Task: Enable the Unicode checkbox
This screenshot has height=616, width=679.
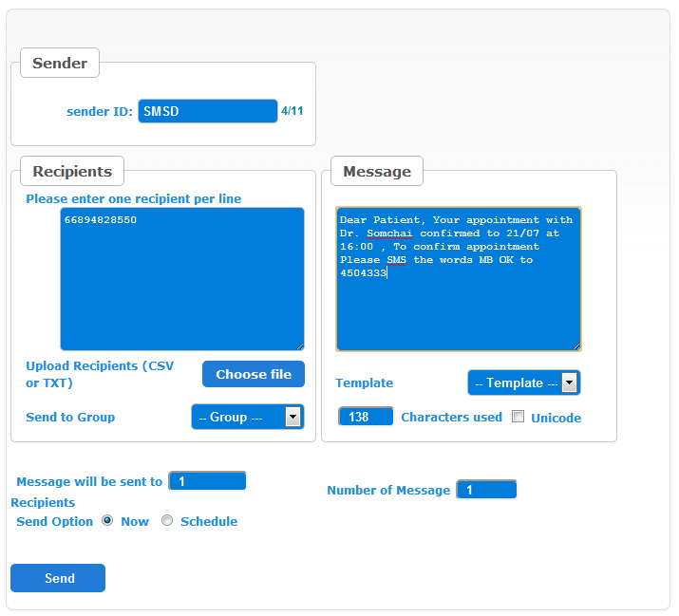Action: tap(519, 417)
